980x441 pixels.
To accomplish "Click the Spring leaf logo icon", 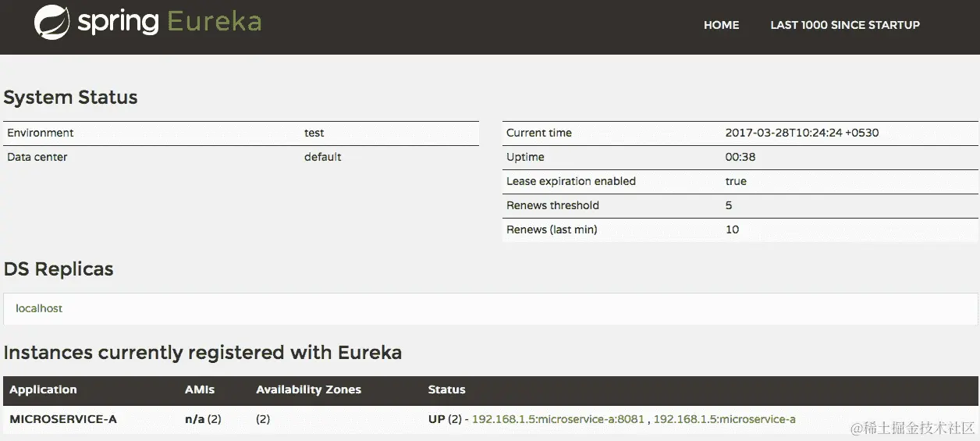I will click(x=52, y=22).
